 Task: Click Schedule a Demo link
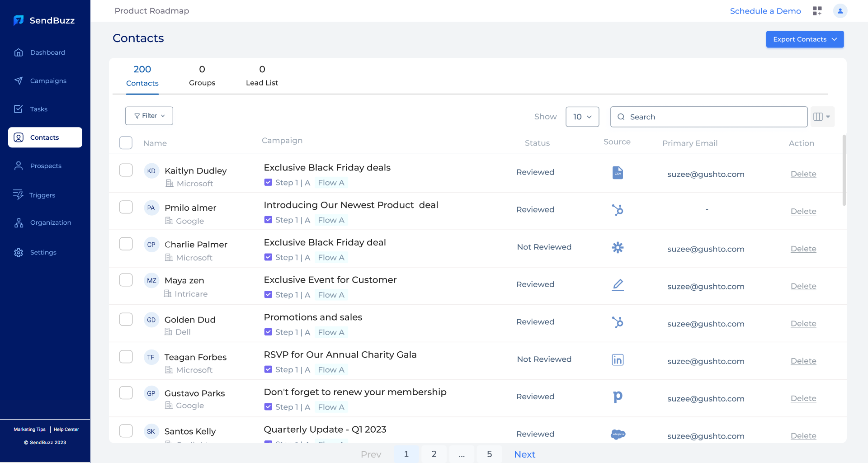[x=765, y=11]
